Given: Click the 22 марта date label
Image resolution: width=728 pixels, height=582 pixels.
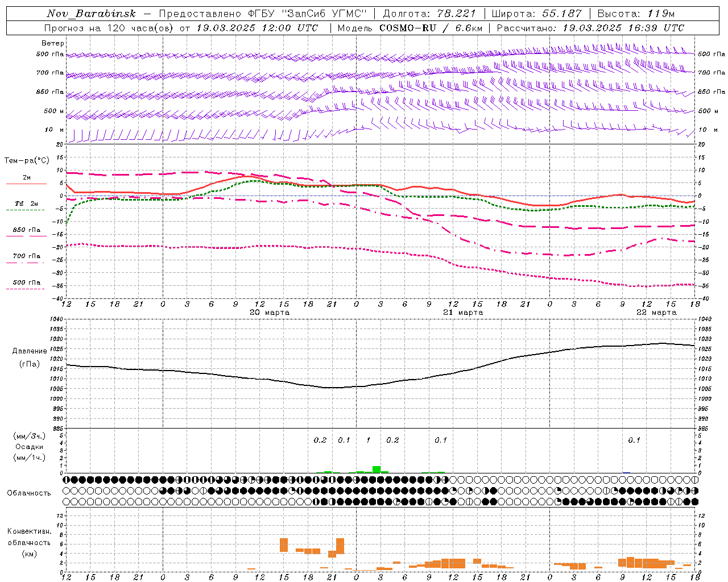Looking at the screenshot, I should pyautogui.click(x=656, y=313).
